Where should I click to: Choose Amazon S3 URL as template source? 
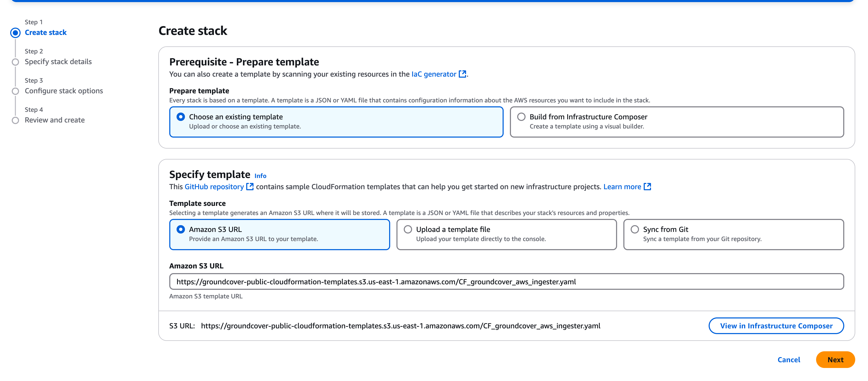point(180,230)
